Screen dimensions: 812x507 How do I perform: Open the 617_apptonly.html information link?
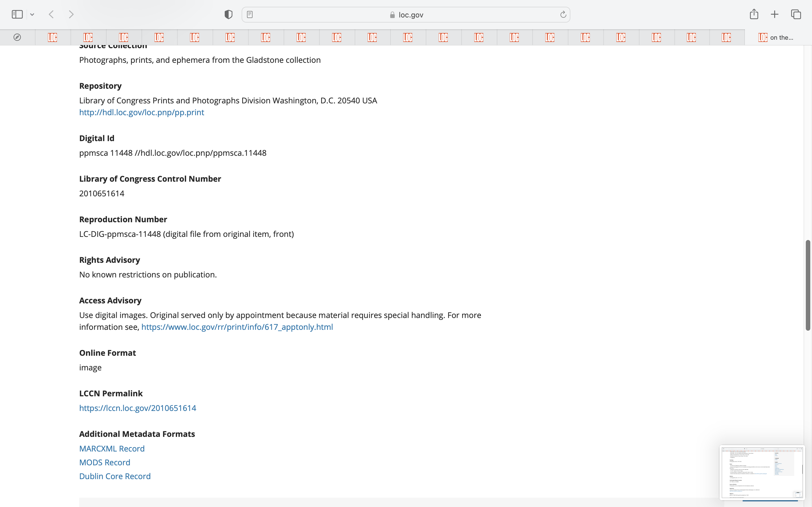(237, 327)
